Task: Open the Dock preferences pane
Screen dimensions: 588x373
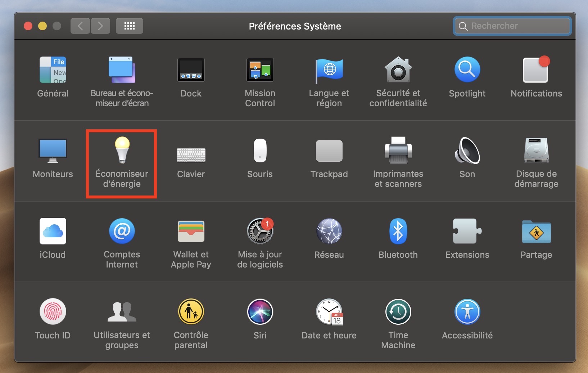Action: (x=191, y=70)
